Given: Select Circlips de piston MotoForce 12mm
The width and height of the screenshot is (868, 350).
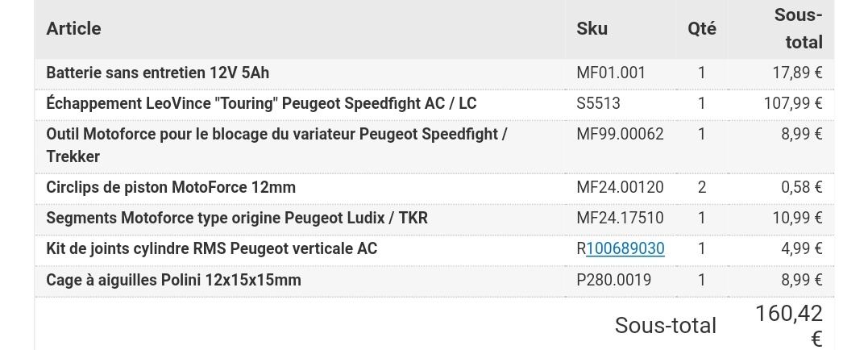Looking at the screenshot, I should 171,187.
